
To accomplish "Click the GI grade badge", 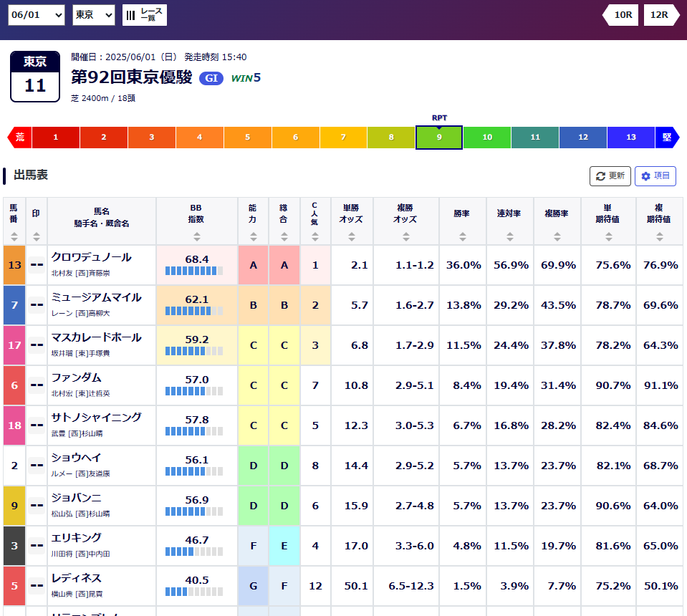I will click(x=211, y=78).
